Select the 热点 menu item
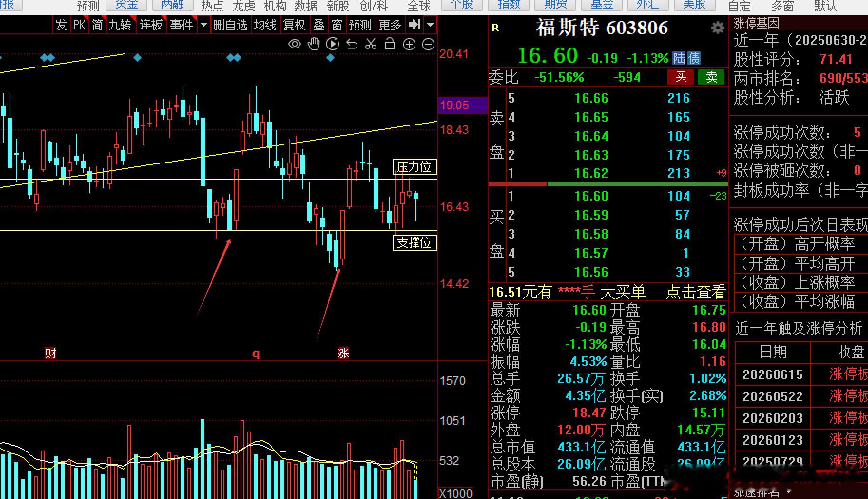The width and height of the screenshot is (868, 499). [212, 6]
